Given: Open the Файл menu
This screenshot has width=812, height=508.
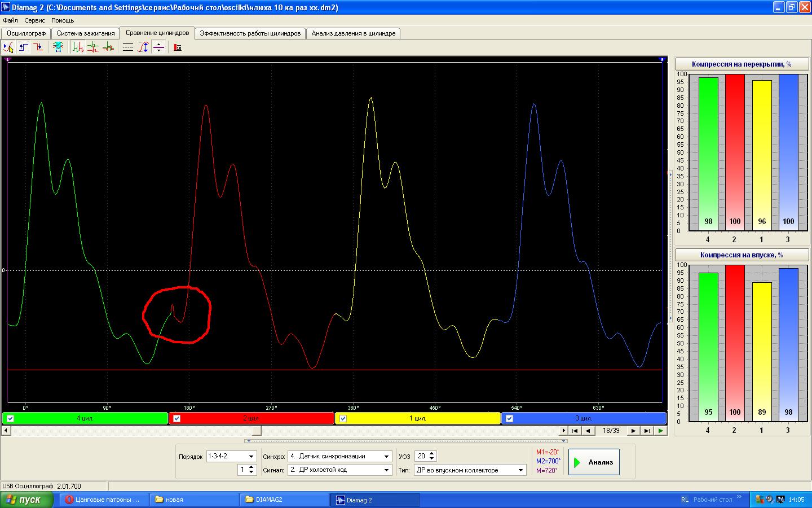Looking at the screenshot, I should click(x=10, y=20).
